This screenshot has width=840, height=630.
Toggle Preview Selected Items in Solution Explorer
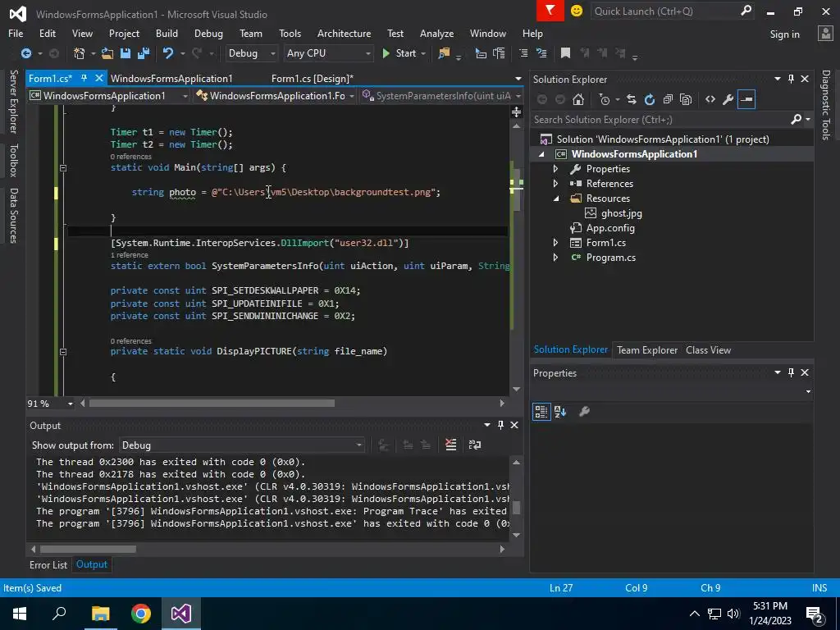pos(746,99)
